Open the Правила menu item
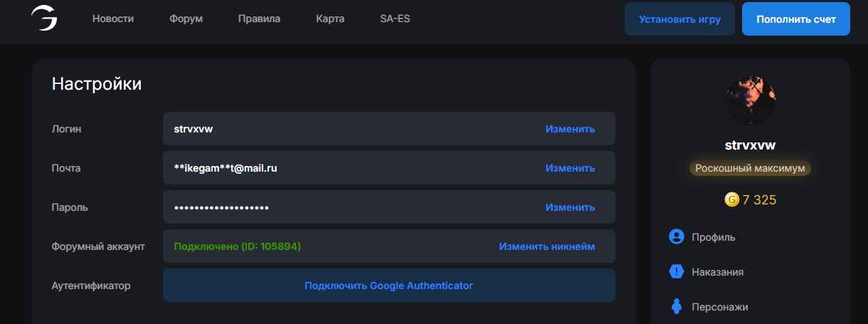 [259, 19]
